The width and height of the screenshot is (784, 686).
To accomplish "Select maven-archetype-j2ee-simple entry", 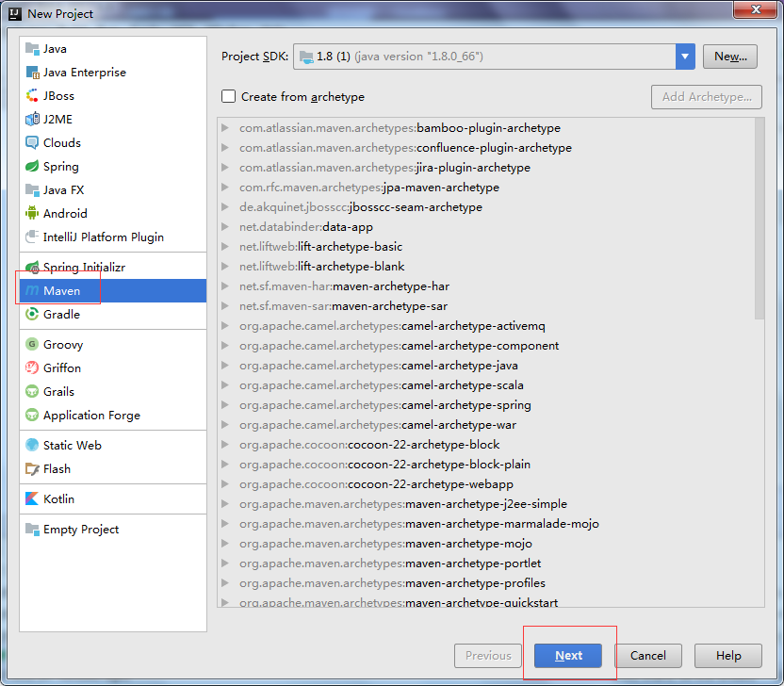I will pyautogui.click(x=403, y=503).
